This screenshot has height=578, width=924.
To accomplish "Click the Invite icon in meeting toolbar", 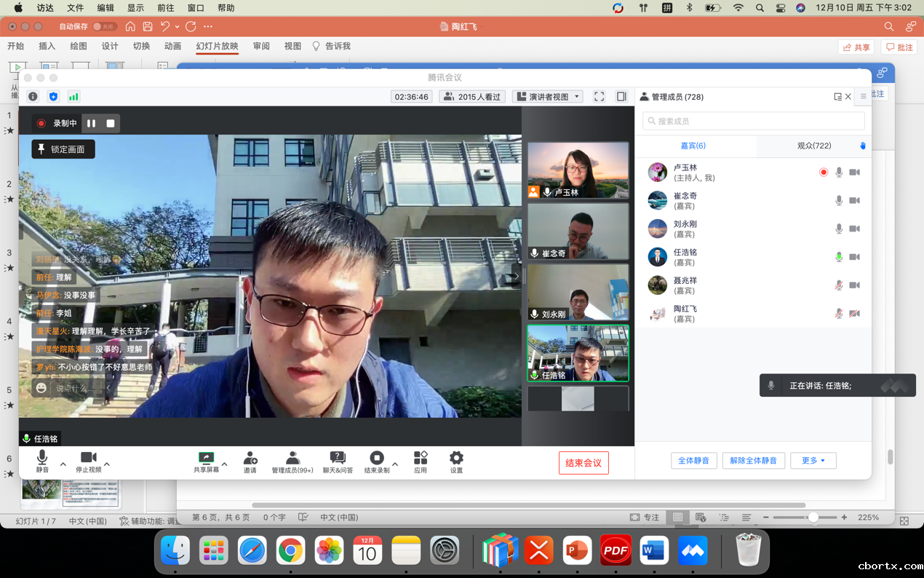I will click(x=250, y=459).
